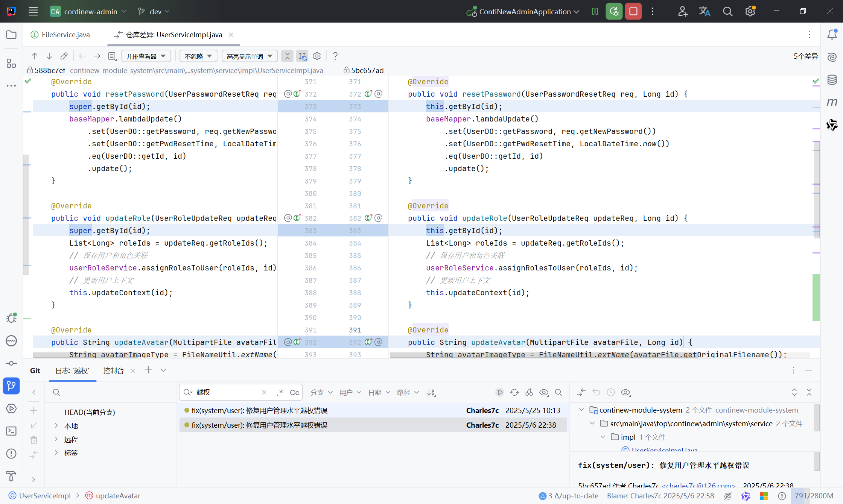Open Git log view options eye icon
The height and width of the screenshot is (504, 843).
click(x=544, y=393)
